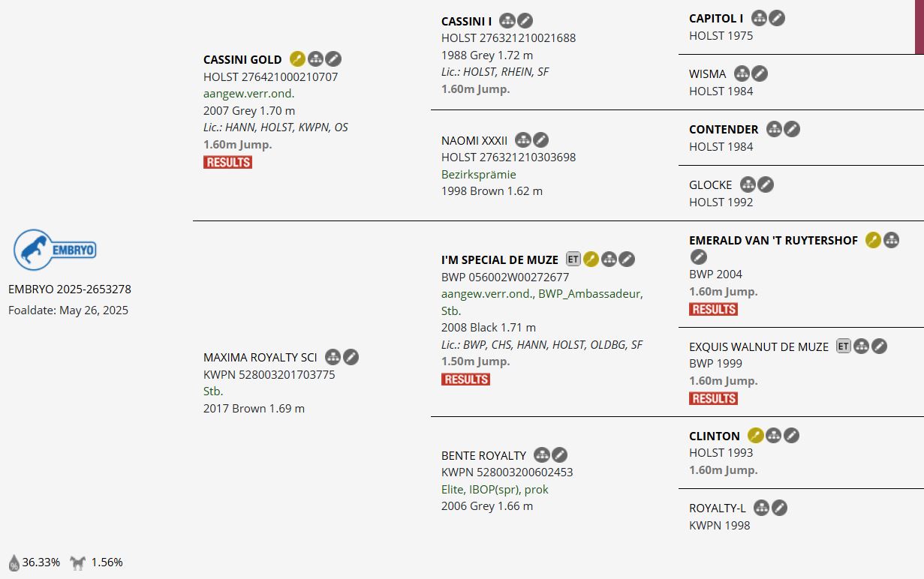This screenshot has width=924, height=579.
Task: Click the edit pencil for Bente Royalty
Action: pyautogui.click(x=560, y=455)
